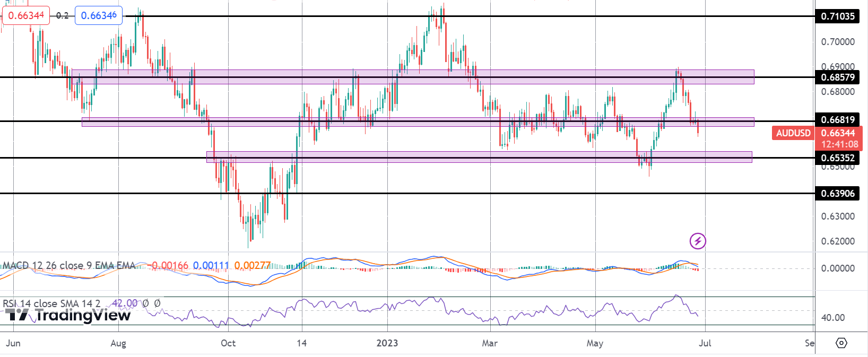Select the purple rectangle zone around 0.65352
The width and height of the screenshot is (868, 357).
coord(479,157)
